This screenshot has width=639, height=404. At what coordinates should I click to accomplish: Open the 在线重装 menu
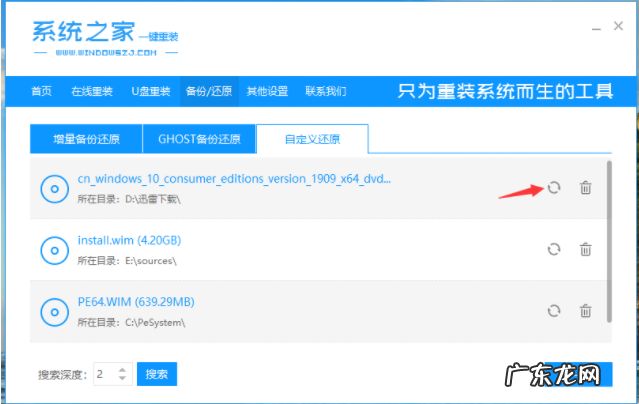tap(92, 91)
